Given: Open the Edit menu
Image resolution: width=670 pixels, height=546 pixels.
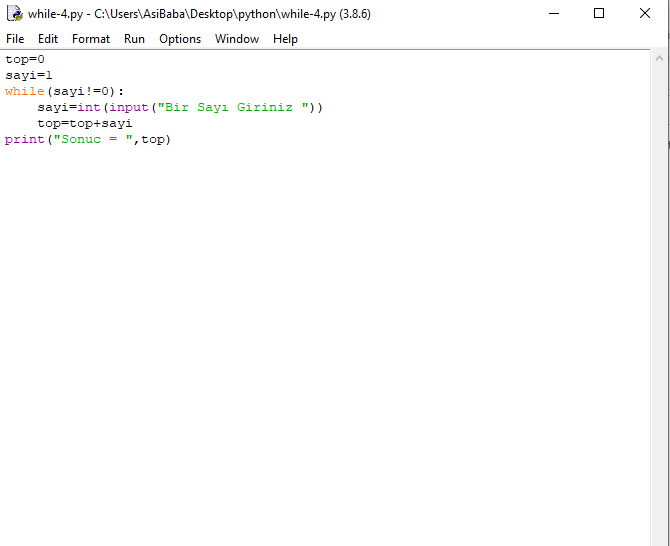Looking at the screenshot, I should 48,39.
